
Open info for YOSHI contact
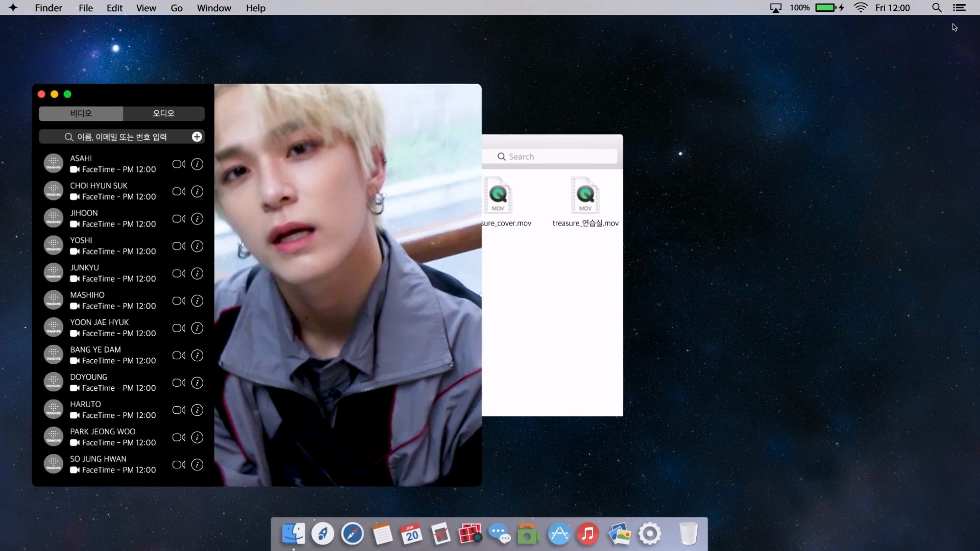[197, 246]
